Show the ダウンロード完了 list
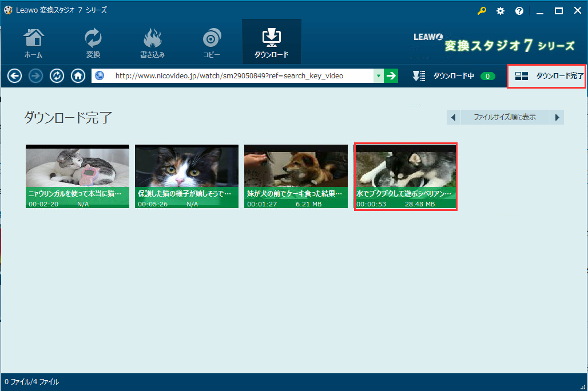Viewport: 588px width, 391px height. [547, 76]
